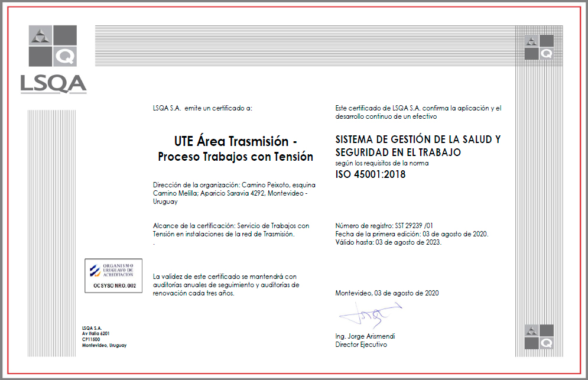Click 'Montevideo, 03 de agosto de 2020' date line
Viewport: 588px width, 380px height.
(x=387, y=293)
